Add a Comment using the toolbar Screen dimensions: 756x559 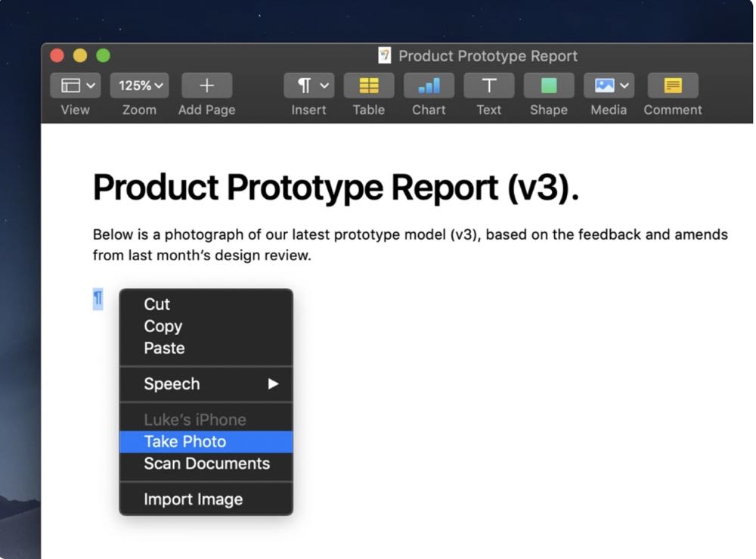click(x=672, y=85)
